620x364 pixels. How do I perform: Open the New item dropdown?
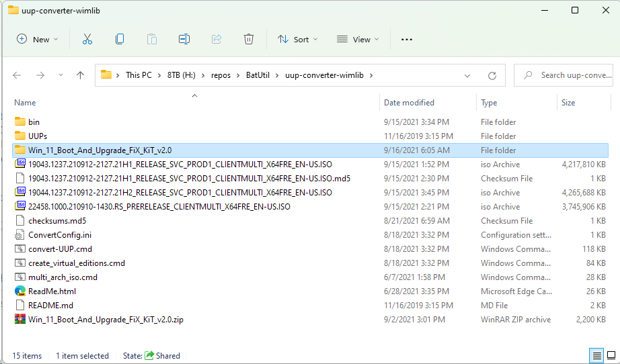click(x=38, y=40)
